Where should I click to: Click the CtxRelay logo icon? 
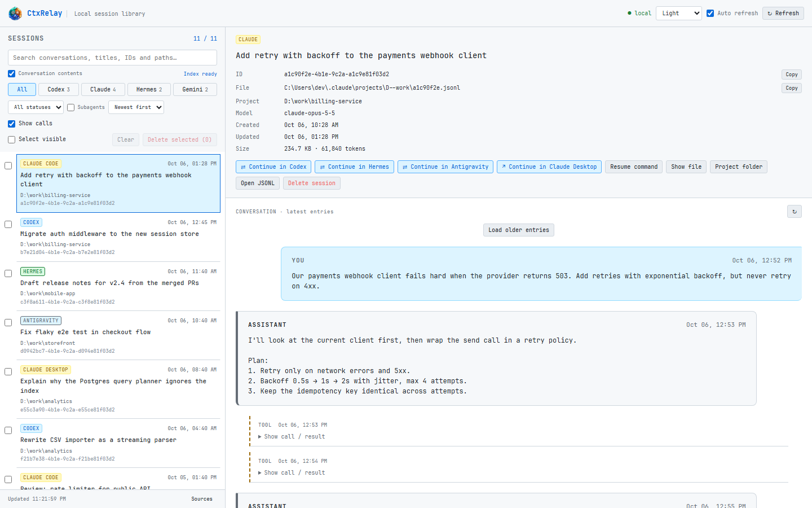click(15, 13)
